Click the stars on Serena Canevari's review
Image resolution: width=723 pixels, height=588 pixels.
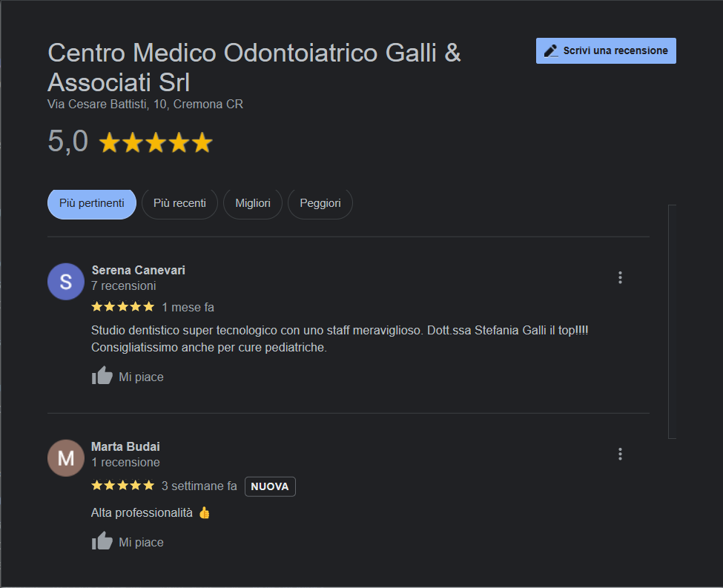point(122,307)
